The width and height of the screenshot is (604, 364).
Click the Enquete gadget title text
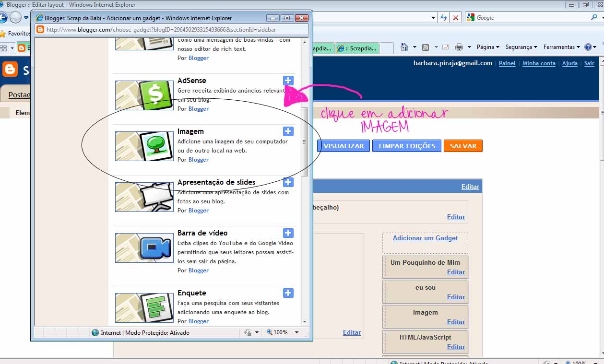coord(192,293)
